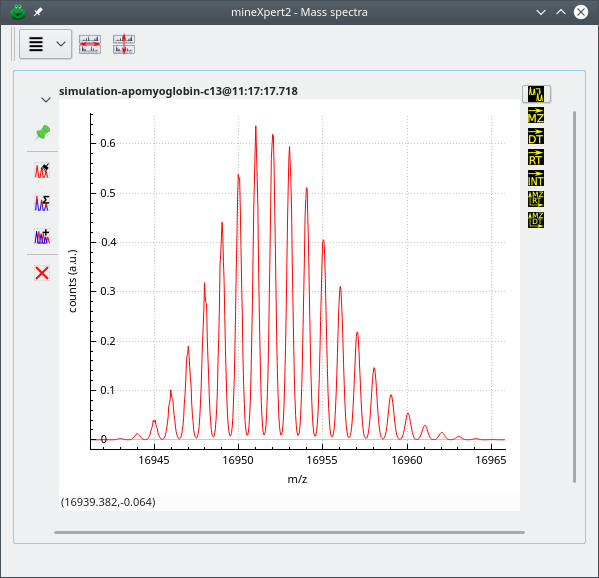The image size is (599, 578).
Task: Open the hamburger main menu button
Action: coord(36,44)
